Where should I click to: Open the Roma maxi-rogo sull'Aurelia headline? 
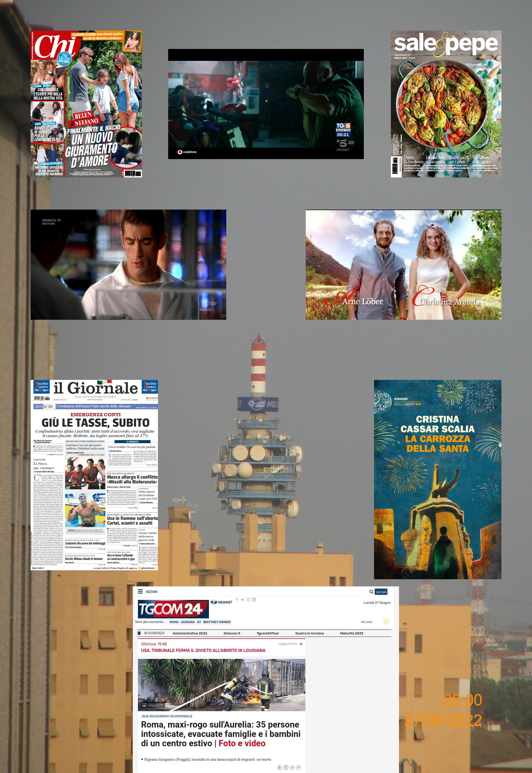coord(220,734)
